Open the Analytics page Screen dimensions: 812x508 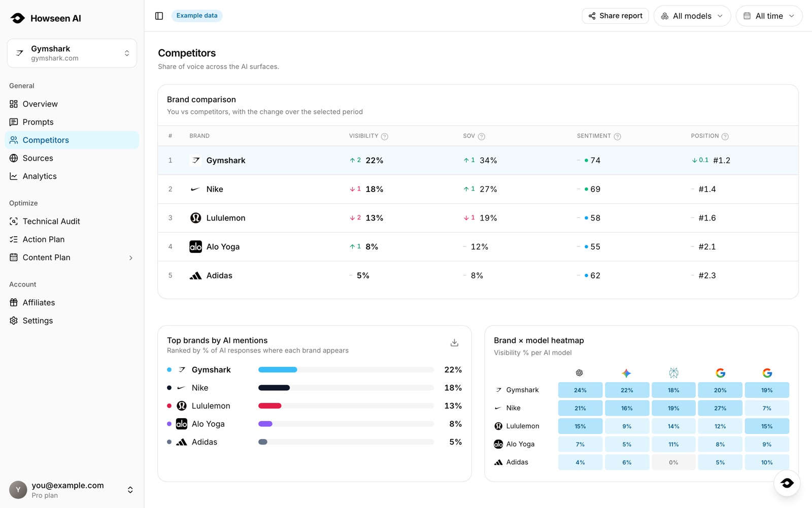click(72, 176)
